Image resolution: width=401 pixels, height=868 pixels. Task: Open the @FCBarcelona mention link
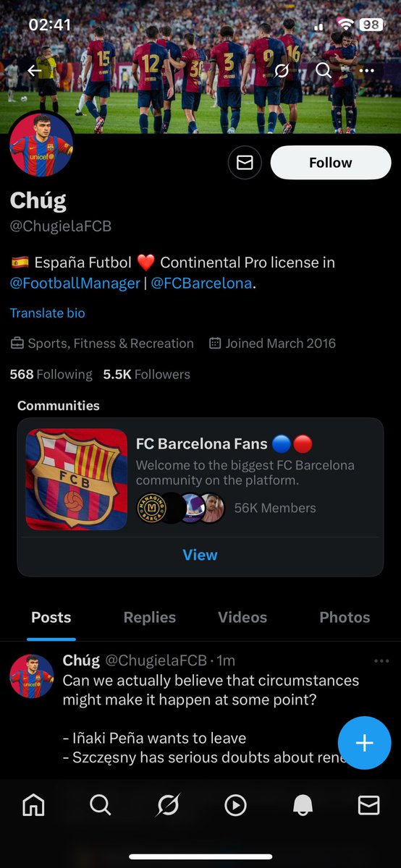click(201, 283)
